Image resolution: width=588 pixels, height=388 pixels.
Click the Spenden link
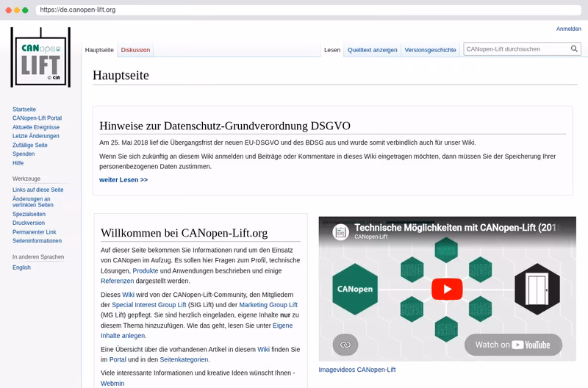24,154
